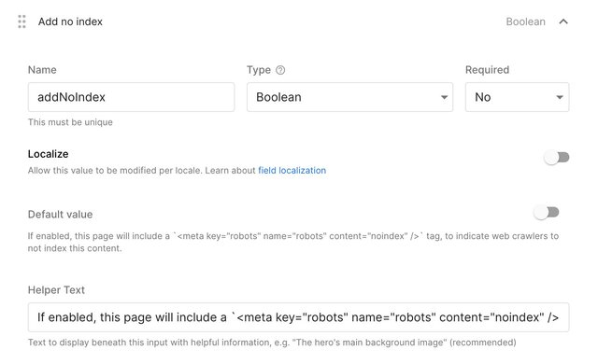Image resolution: width=598 pixels, height=364 pixels.
Task: Click the caret arrow in Type dropdown
Action: (444, 97)
